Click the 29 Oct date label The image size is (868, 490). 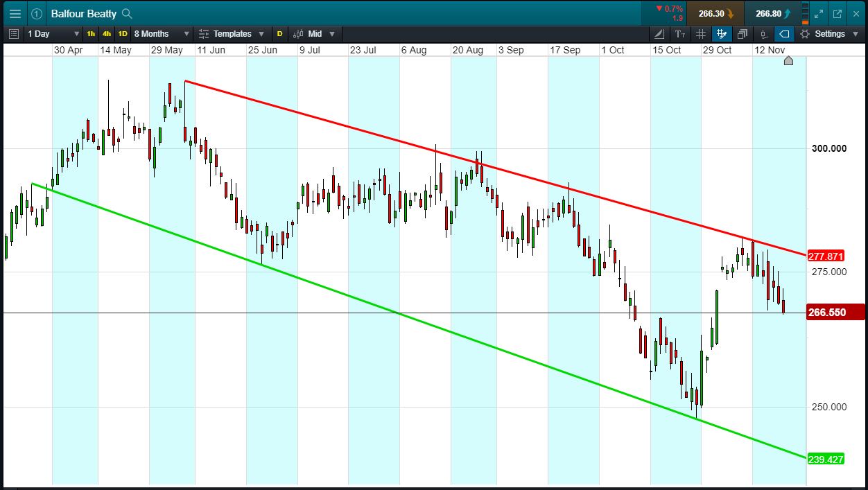tap(717, 50)
